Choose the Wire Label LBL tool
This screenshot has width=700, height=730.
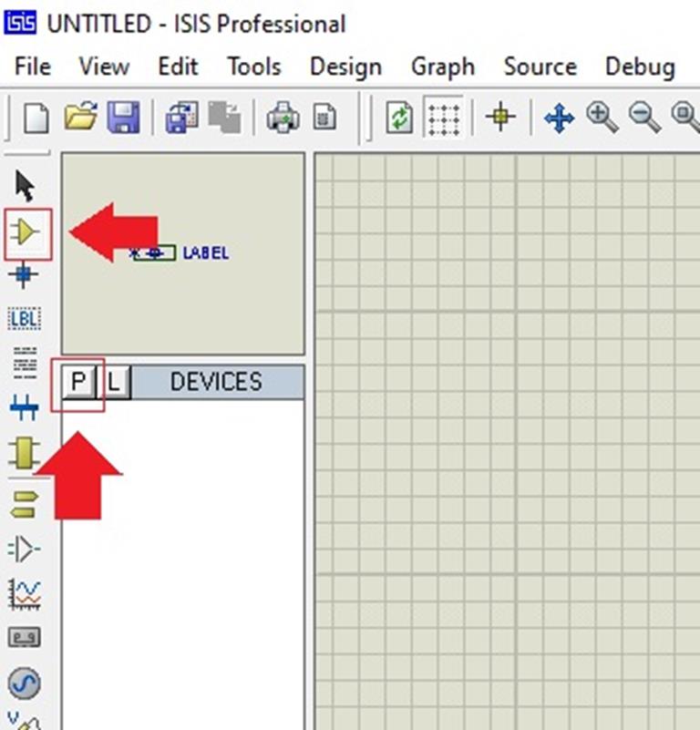pyautogui.click(x=25, y=319)
